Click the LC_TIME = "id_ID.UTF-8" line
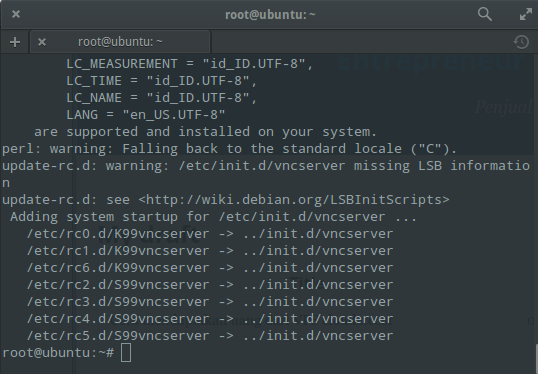This screenshot has width=538, height=374. [x=162, y=81]
